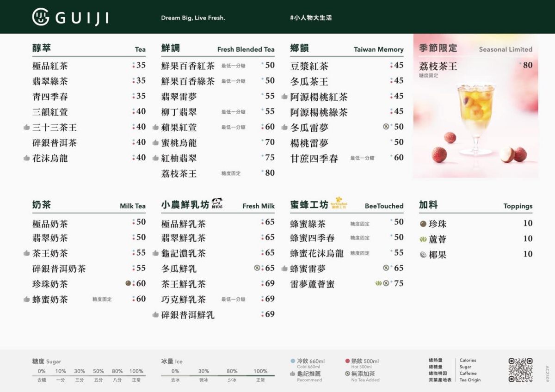The image size is (555, 392).
Task: Click the red hot drink 熱飲 dot icon
Action: pyautogui.click(x=346, y=361)
